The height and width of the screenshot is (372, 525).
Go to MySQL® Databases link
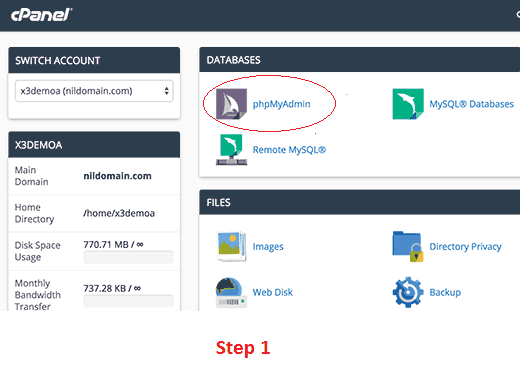tap(471, 104)
